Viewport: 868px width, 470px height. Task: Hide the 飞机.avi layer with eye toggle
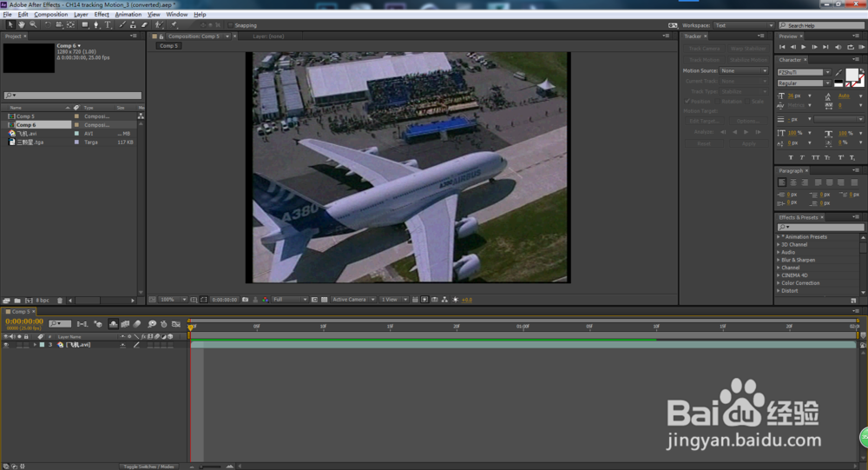tap(6, 345)
